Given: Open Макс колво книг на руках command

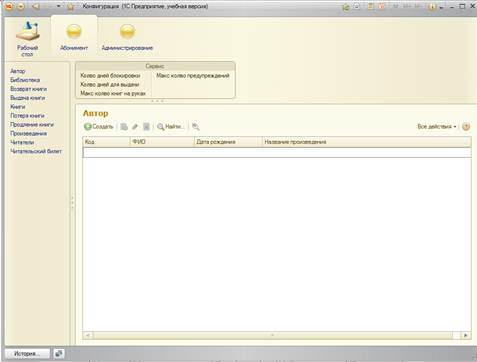Looking at the screenshot, I should [x=113, y=94].
